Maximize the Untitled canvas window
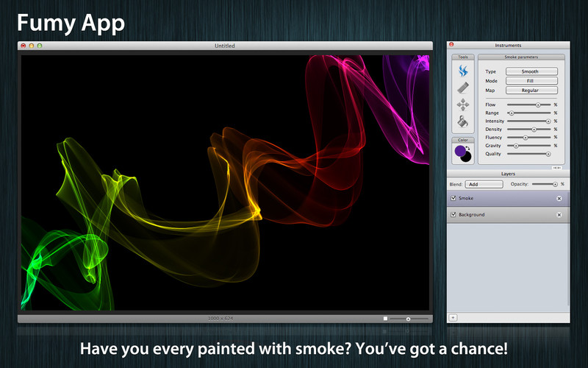Image resolution: width=588 pixels, height=368 pixels. tap(40, 46)
